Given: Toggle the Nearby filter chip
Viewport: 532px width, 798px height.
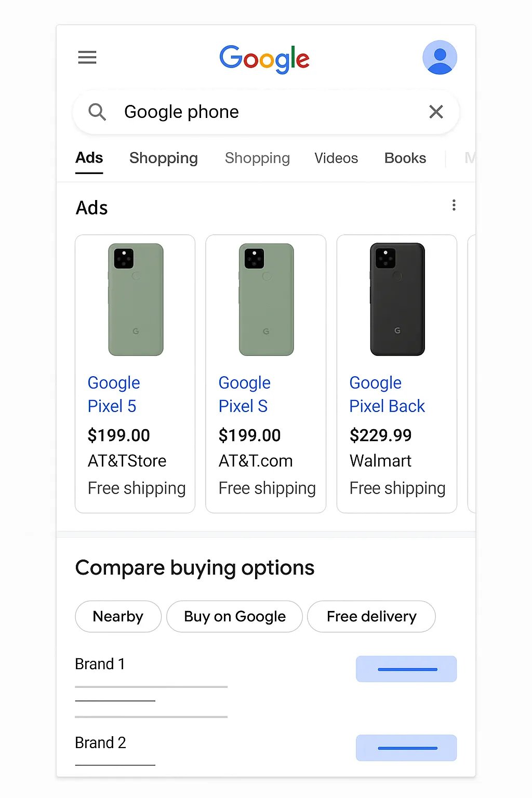Looking at the screenshot, I should click(x=118, y=617).
